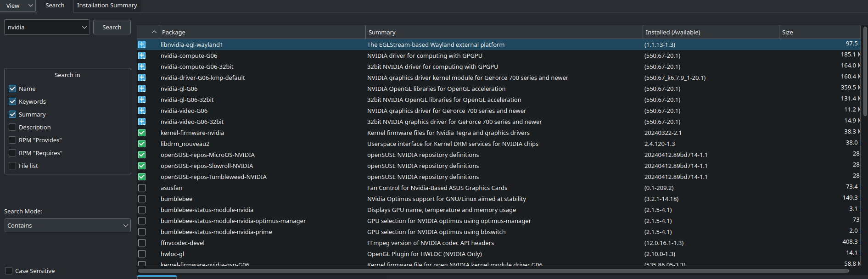Viewport: 868px width, 279px height.
Task: Uncheck the Name search option
Action: 12,89
